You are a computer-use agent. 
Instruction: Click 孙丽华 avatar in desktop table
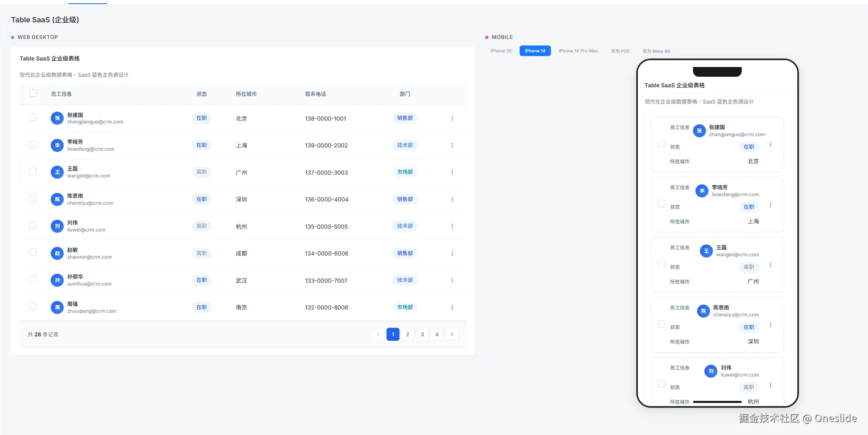(57, 280)
